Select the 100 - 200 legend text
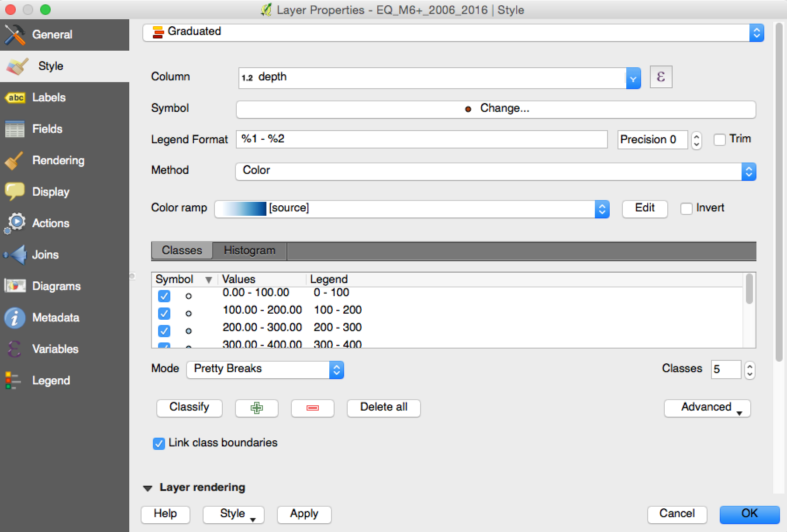The height and width of the screenshot is (532, 787). 338,310
